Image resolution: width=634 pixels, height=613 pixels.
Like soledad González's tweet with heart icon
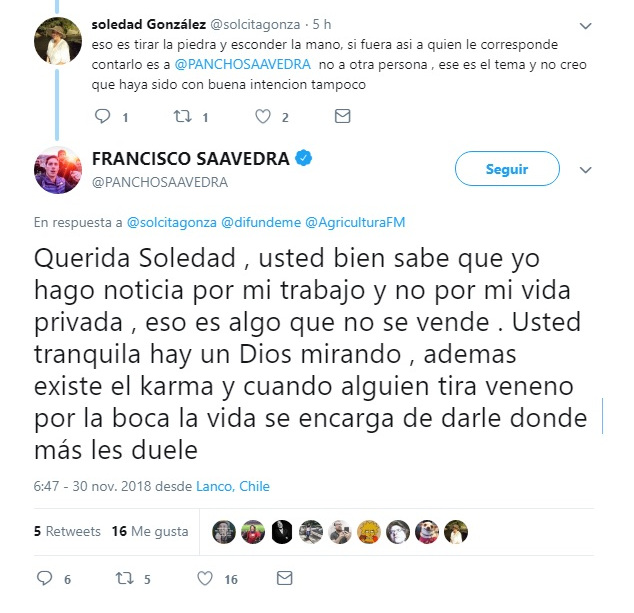coord(263,116)
